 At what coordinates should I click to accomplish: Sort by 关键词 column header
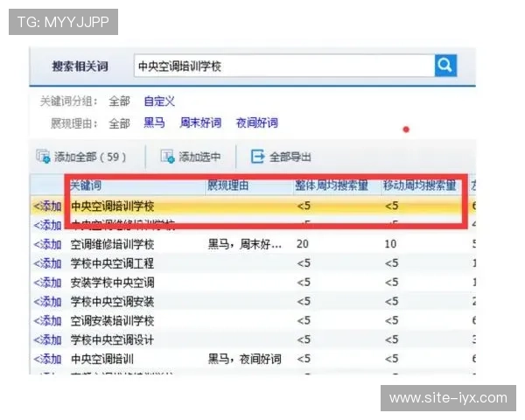86,185
